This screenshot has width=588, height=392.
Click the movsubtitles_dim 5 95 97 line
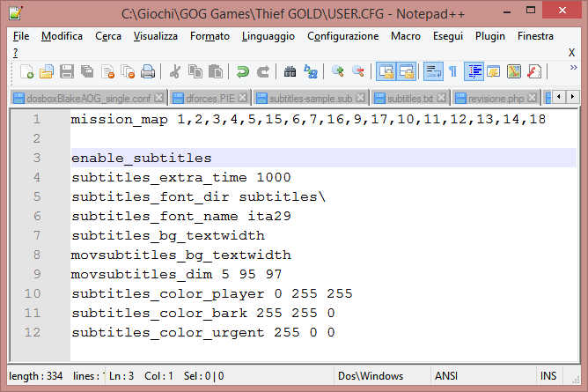[x=176, y=274]
